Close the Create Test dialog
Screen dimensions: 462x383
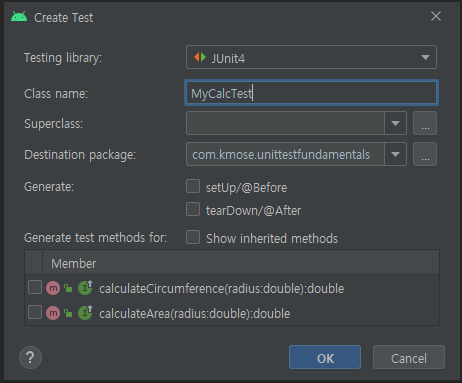[x=436, y=16]
